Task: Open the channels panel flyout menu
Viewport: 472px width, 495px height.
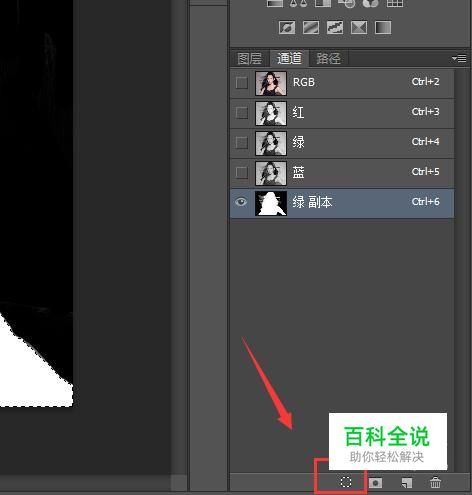Action: [459, 59]
